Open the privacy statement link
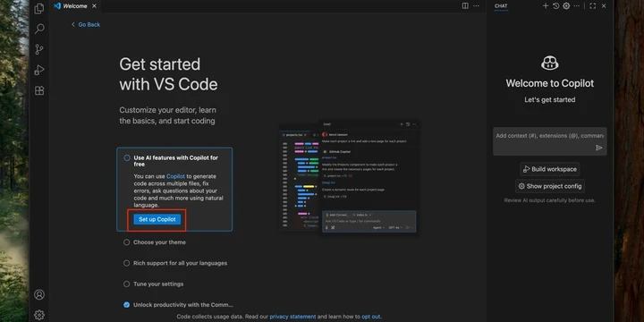This screenshot has width=644, height=322. point(292,317)
